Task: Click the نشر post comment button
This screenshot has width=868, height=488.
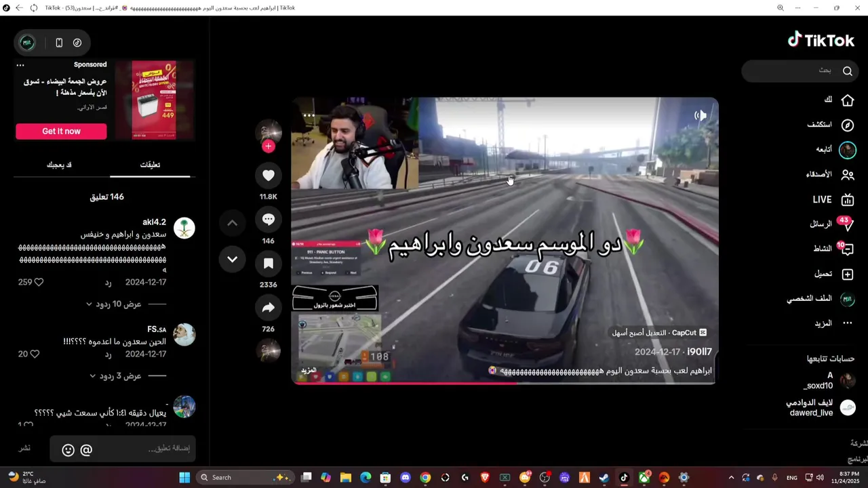Action: click(x=24, y=449)
